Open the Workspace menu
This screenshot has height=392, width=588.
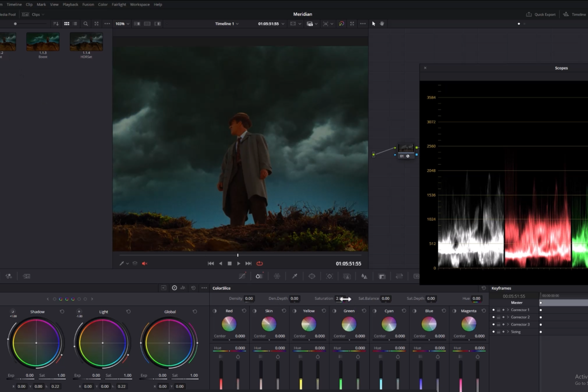(x=140, y=4)
